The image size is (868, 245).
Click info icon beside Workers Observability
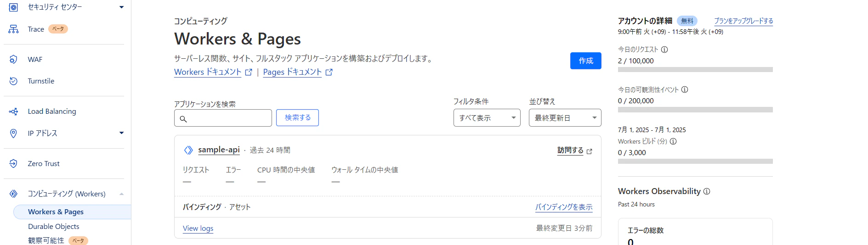(707, 191)
